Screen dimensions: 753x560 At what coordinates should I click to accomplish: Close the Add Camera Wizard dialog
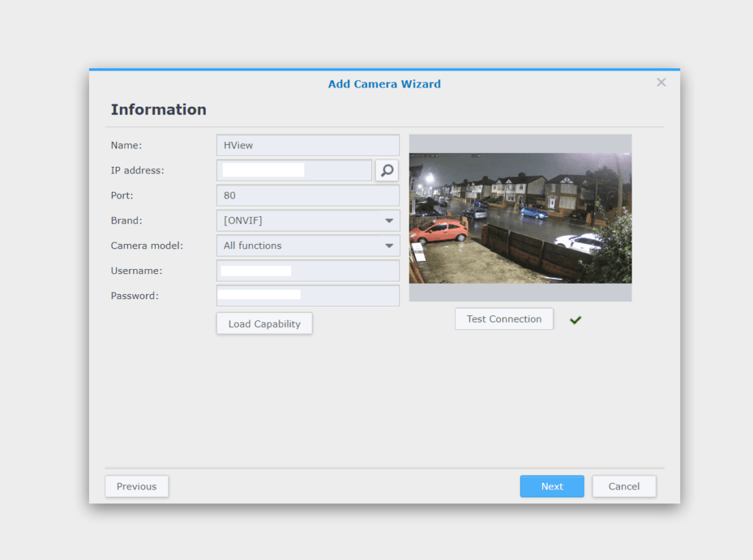tap(661, 82)
